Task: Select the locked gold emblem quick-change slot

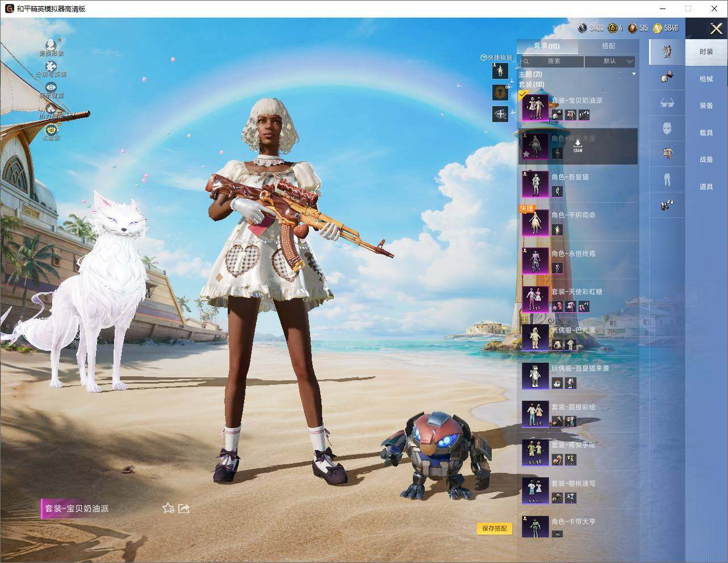Action: 500,93
